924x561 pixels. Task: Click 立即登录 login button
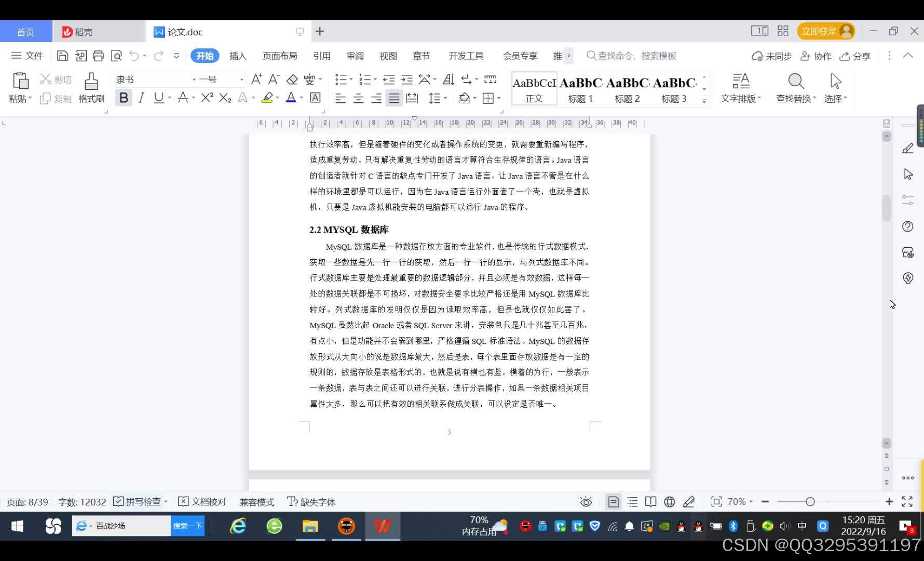click(826, 31)
